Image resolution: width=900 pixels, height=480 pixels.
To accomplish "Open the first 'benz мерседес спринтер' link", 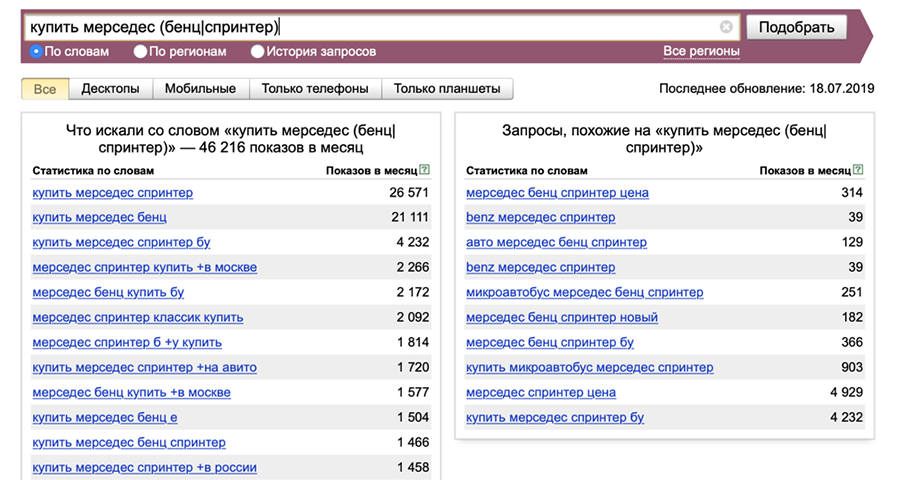I will click(x=541, y=218).
